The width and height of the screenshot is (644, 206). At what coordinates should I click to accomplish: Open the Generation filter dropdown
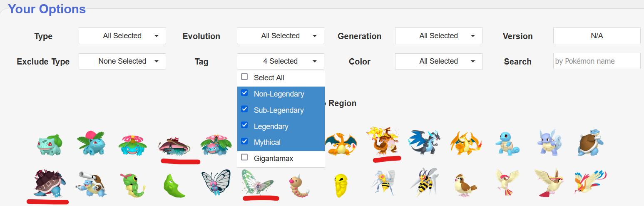pos(439,36)
